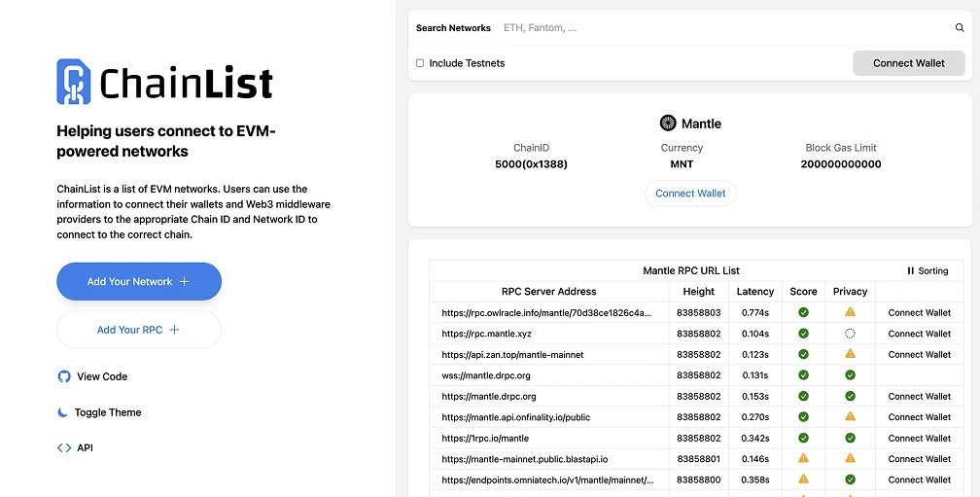Viewport: 980px width, 497px height.
Task: Click privacy warning icon for blastapi.io row
Action: point(850,458)
